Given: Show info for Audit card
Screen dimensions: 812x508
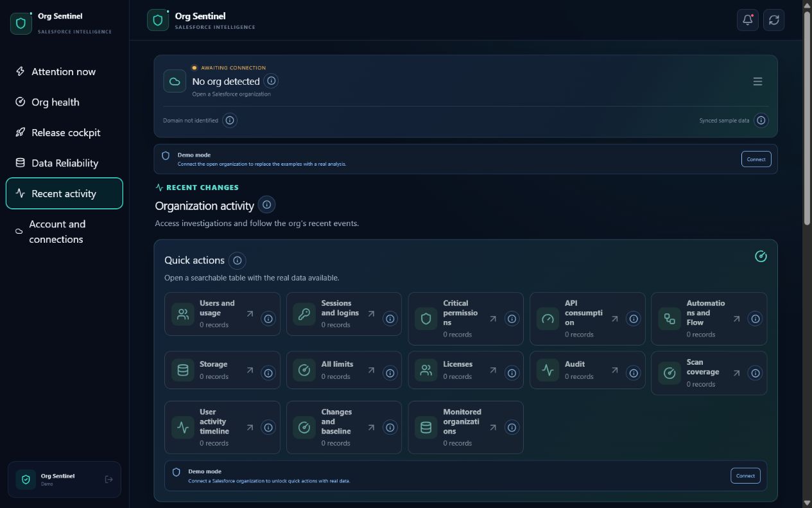Looking at the screenshot, I should click(634, 372).
